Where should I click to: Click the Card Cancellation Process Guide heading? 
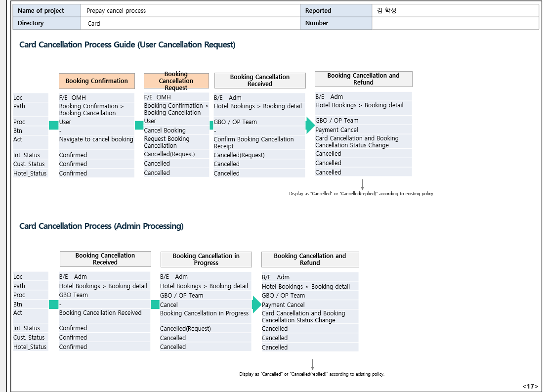127,44
